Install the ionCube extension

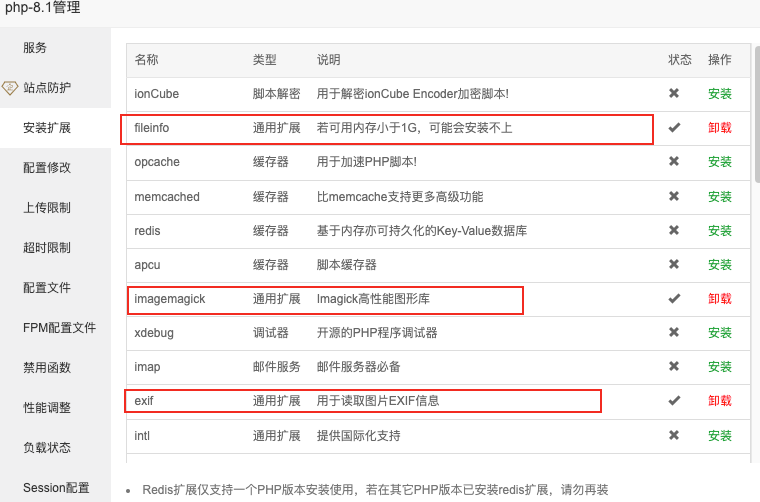pos(719,94)
